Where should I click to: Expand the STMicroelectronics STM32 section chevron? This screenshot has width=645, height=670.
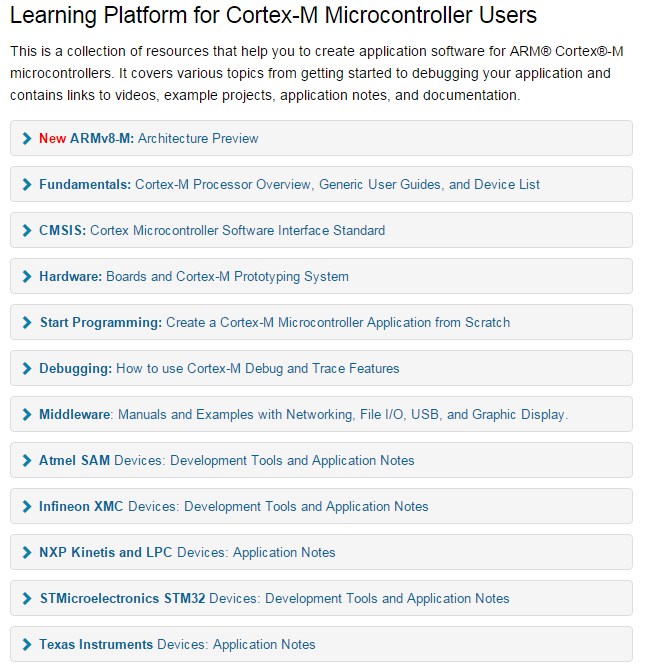pyautogui.click(x=27, y=599)
